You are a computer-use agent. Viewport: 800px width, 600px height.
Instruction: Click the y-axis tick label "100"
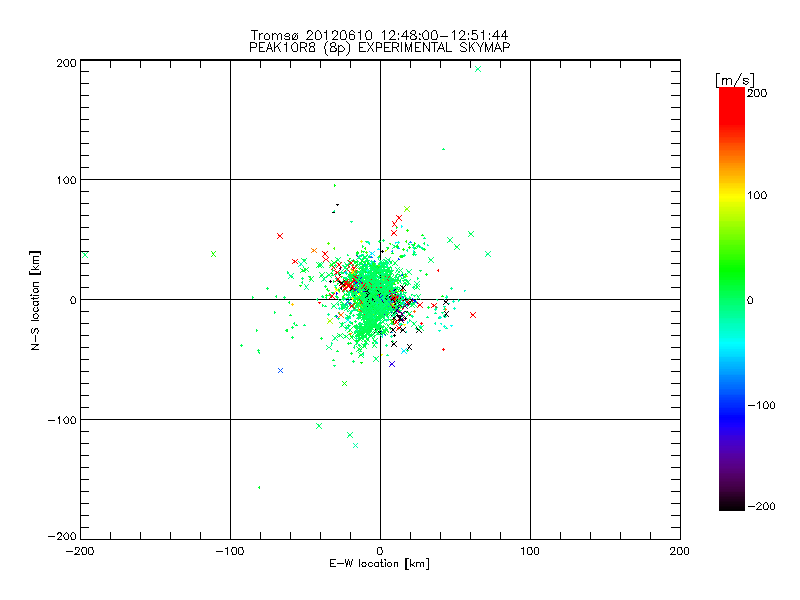pos(66,180)
